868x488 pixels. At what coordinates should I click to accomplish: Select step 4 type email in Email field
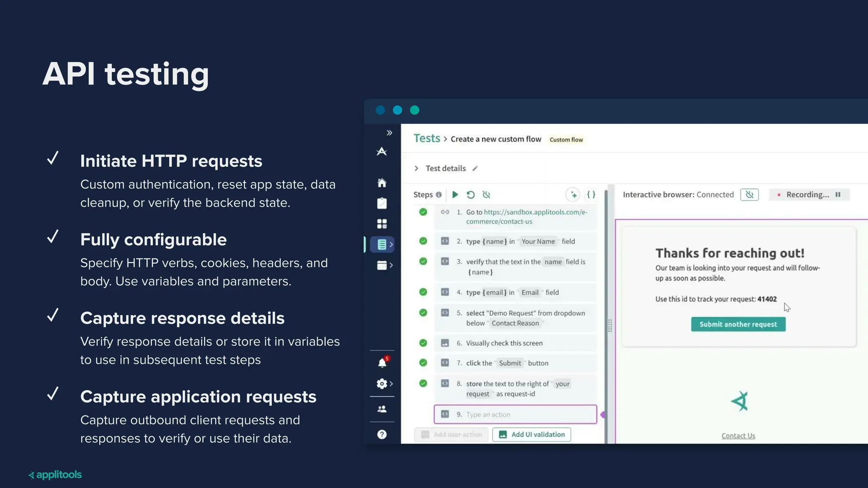tap(515, 292)
